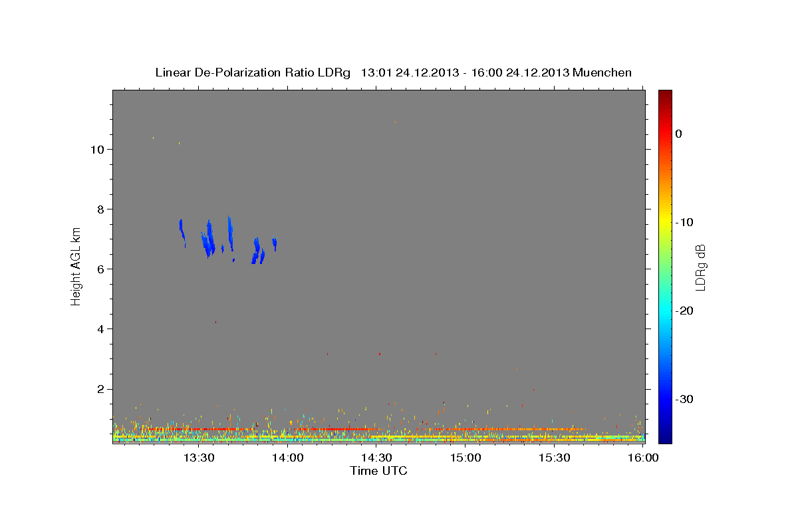798x532 pixels.
Task: Click the 16:00 time tick label
Action: [x=642, y=458]
